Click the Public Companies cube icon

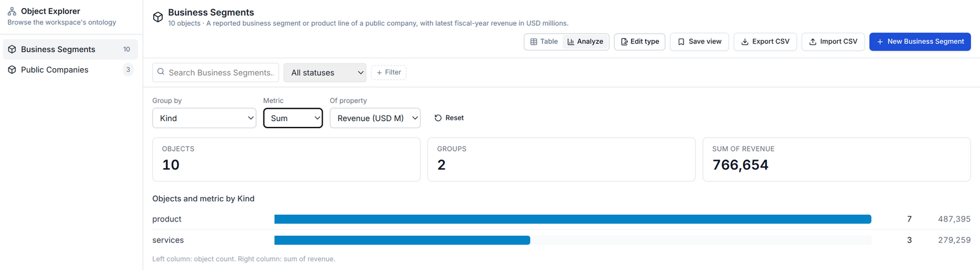coord(12,70)
